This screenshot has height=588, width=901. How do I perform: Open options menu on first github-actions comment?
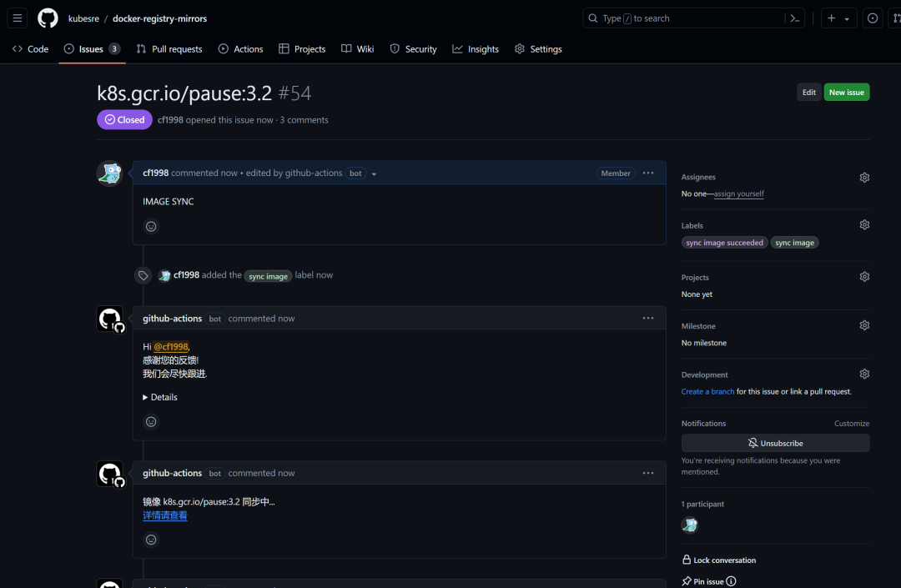(x=648, y=318)
